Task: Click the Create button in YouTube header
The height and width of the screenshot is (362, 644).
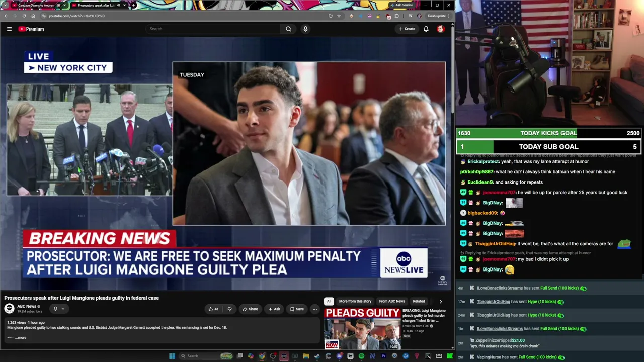Action: [407, 29]
